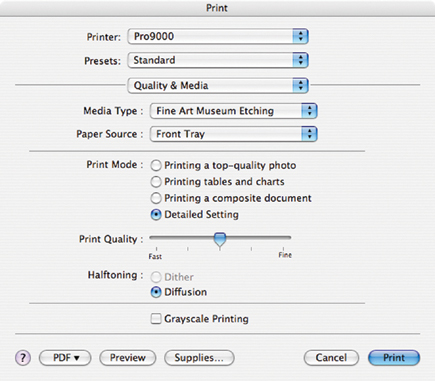Click the Preview button
Image resolution: width=435 pixels, height=381 pixels.
pyautogui.click(x=128, y=358)
